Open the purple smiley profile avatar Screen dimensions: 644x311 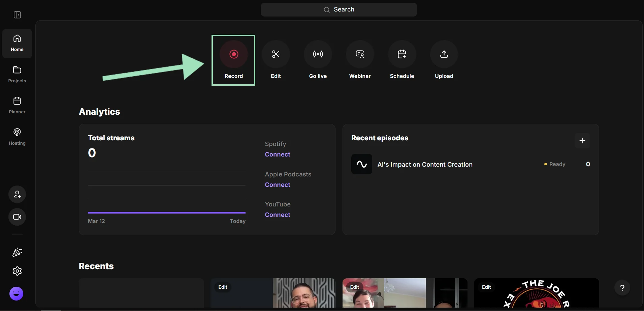(16, 293)
